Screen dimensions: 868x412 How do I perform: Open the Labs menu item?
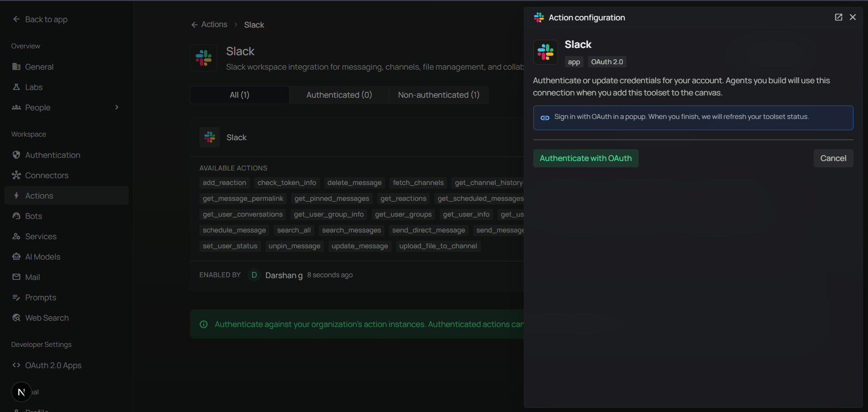coord(66,87)
